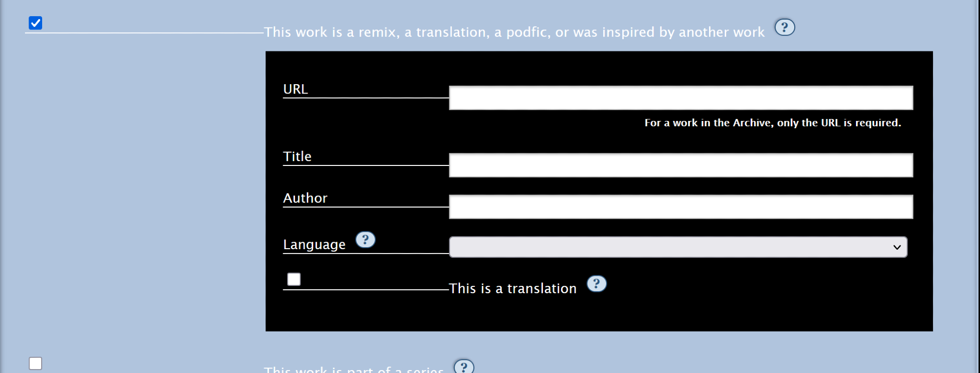Click the 'only the URL is required' hint

(x=772, y=123)
